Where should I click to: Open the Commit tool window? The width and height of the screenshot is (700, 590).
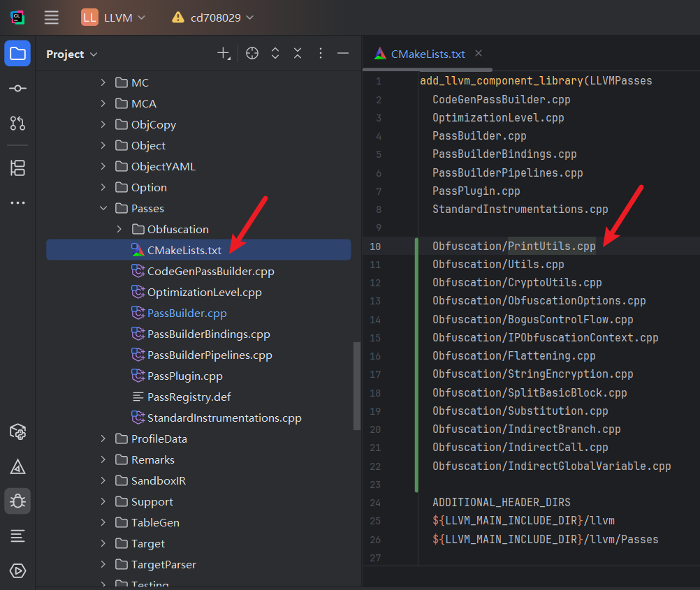coord(17,89)
